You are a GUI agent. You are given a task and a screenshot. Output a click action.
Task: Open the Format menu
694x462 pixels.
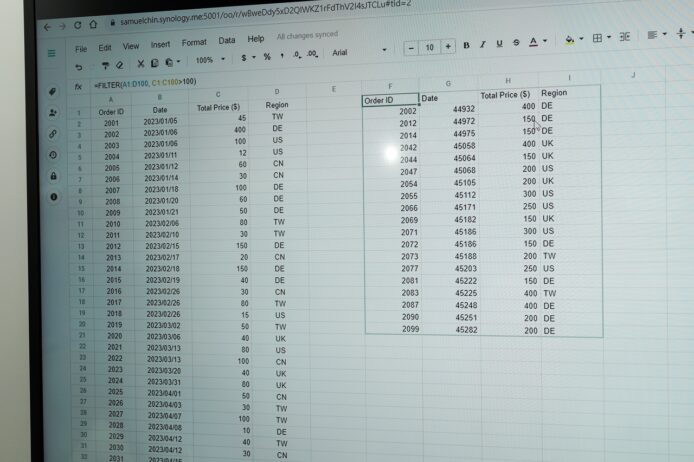pyautogui.click(x=194, y=42)
